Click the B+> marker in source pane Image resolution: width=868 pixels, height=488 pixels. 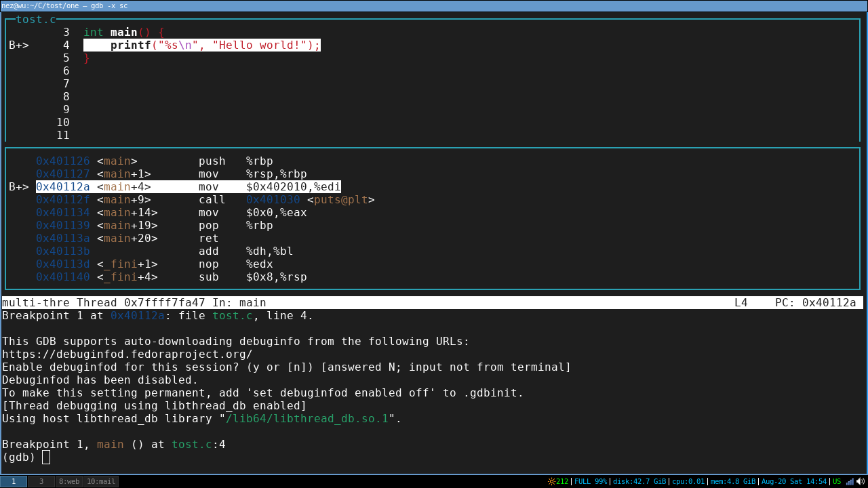click(19, 45)
